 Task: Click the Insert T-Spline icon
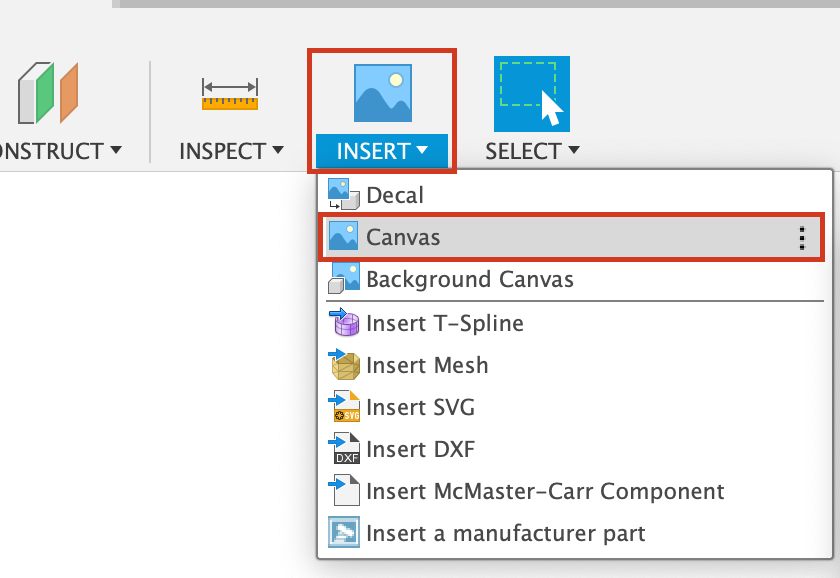click(344, 323)
